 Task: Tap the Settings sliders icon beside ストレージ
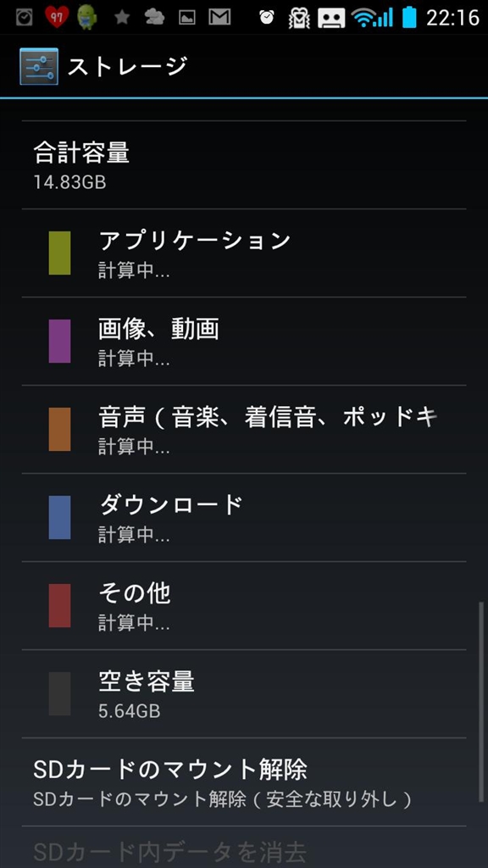click(x=38, y=66)
